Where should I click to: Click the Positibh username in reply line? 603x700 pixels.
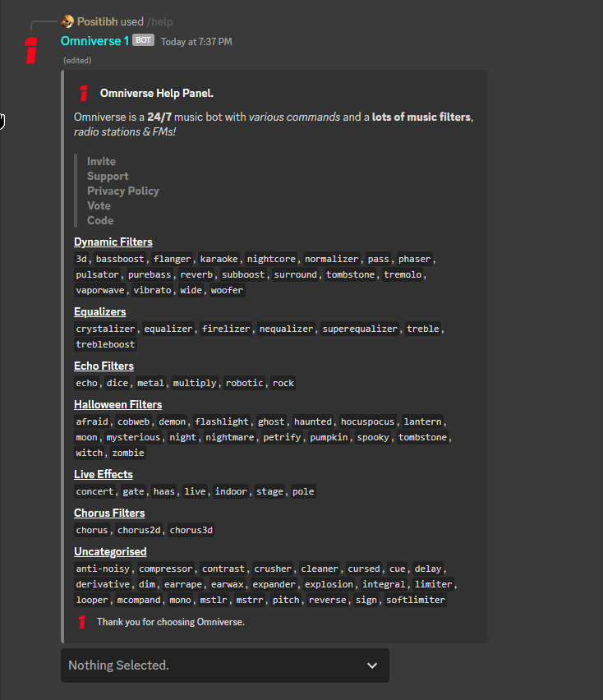point(97,21)
